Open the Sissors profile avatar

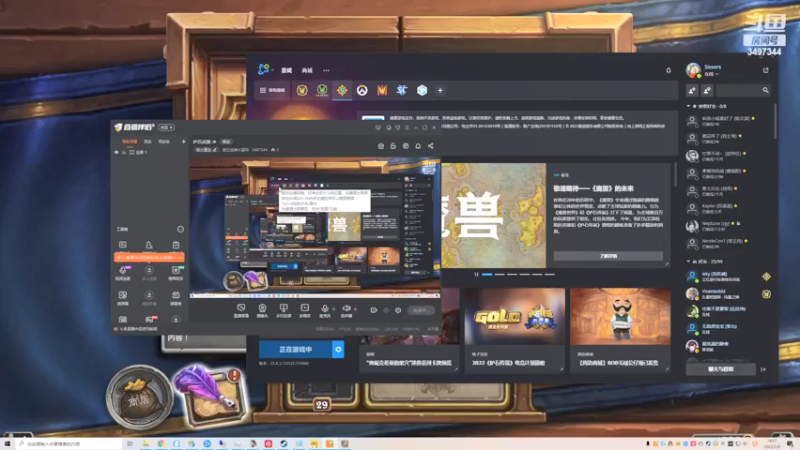693,70
